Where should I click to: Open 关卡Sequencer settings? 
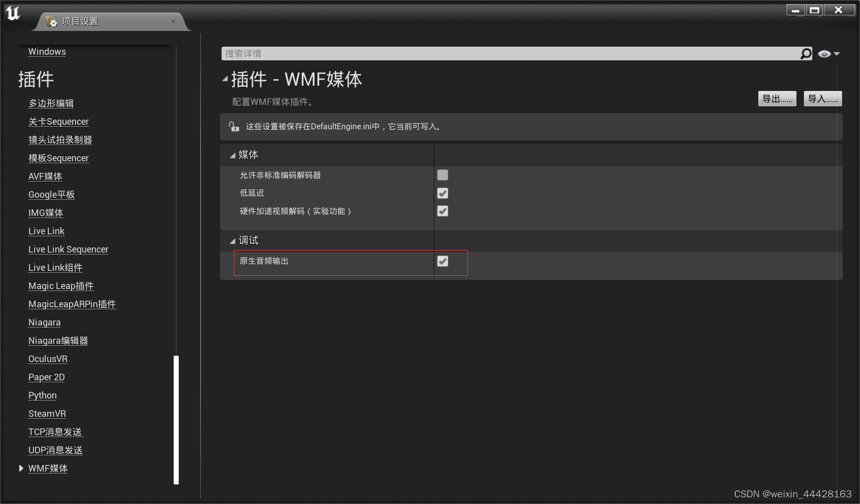pyautogui.click(x=58, y=122)
